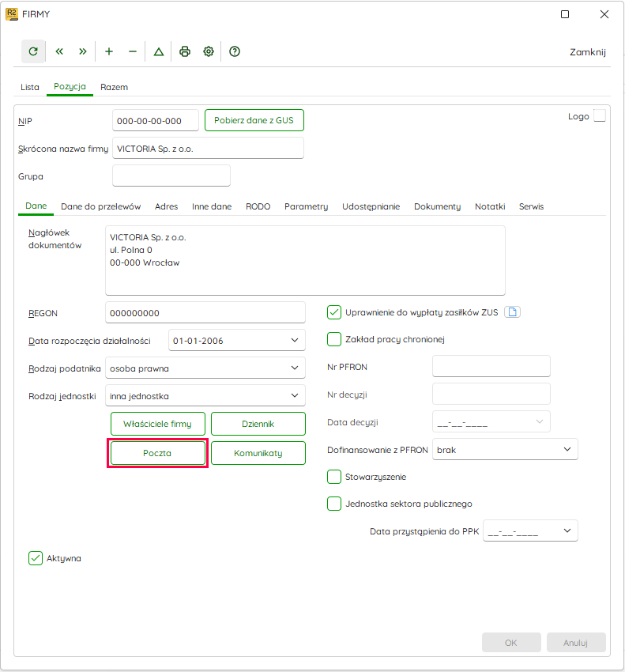Uncheck the Aktywna checkbox

(x=36, y=558)
